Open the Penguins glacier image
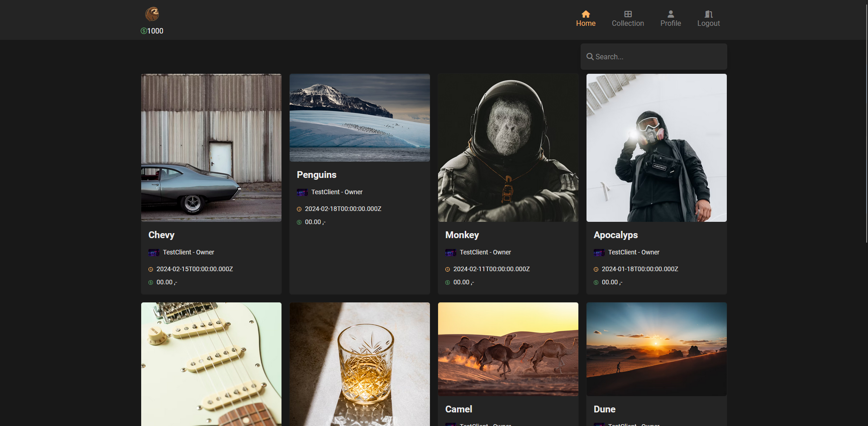Viewport: 868px width, 426px height. [360, 118]
